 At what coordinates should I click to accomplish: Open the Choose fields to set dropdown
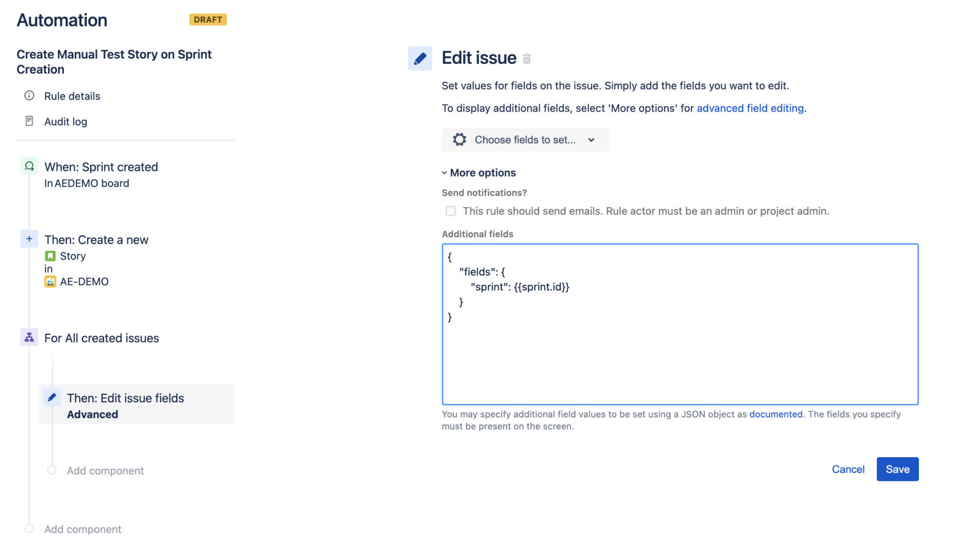524,140
